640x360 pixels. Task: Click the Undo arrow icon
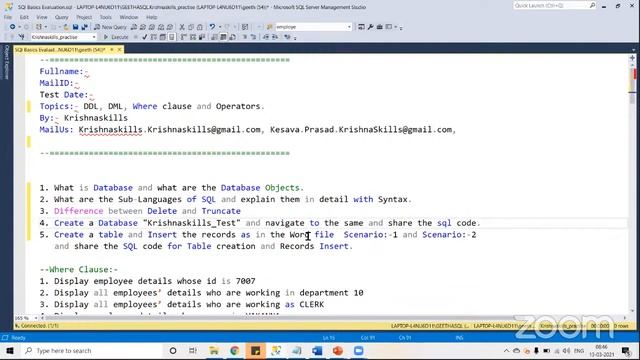pyautogui.click(x=212, y=27)
